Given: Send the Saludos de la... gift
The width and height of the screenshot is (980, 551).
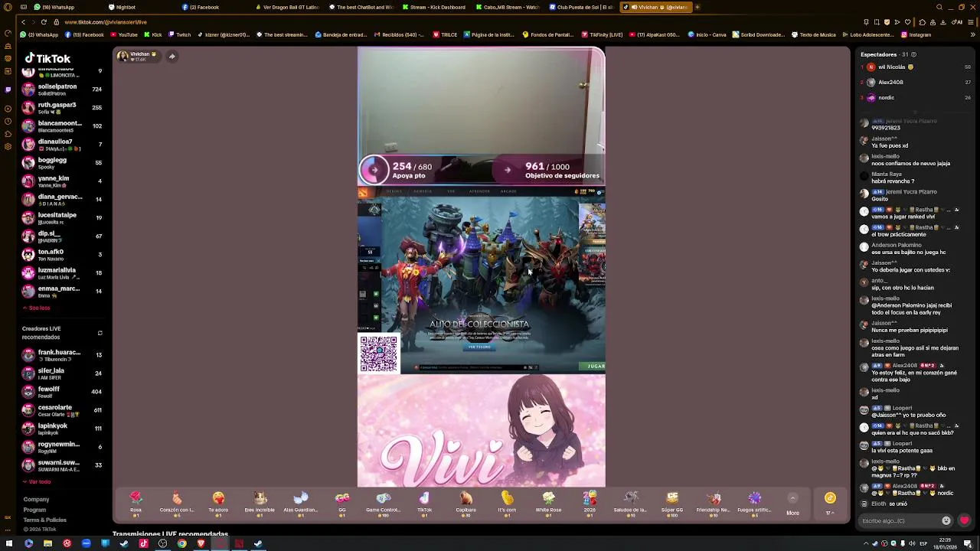Looking at the screenshot, I should (x=631, y=503).
